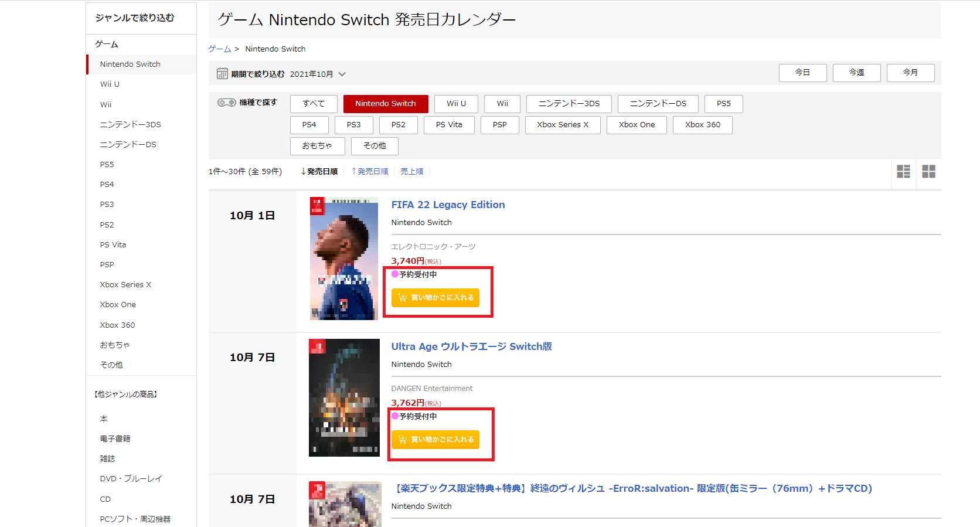Viewport: 980px width, 527px height.
Task: Select ゲーム in the sidebar genre list
Action: (107, 45)
